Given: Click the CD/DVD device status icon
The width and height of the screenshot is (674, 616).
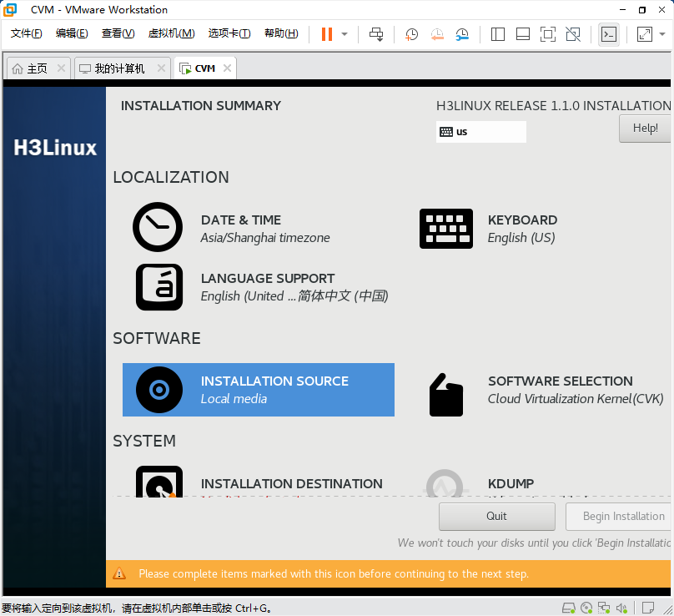Looking at the screenshot, I should pos(586,608).
